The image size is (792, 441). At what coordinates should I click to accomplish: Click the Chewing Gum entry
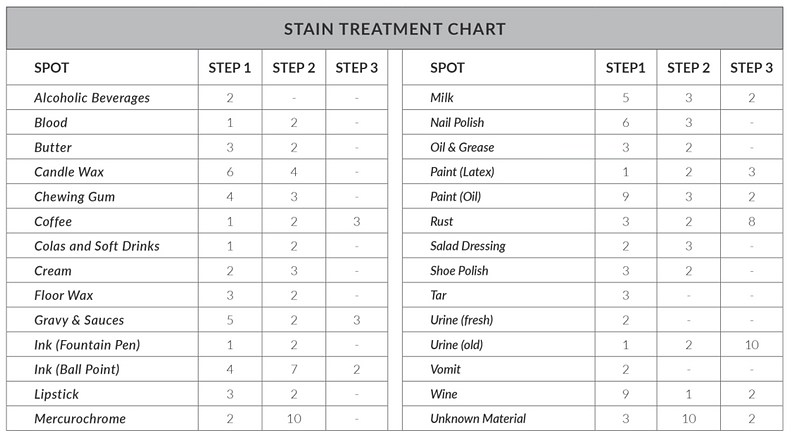click(74, 197)
